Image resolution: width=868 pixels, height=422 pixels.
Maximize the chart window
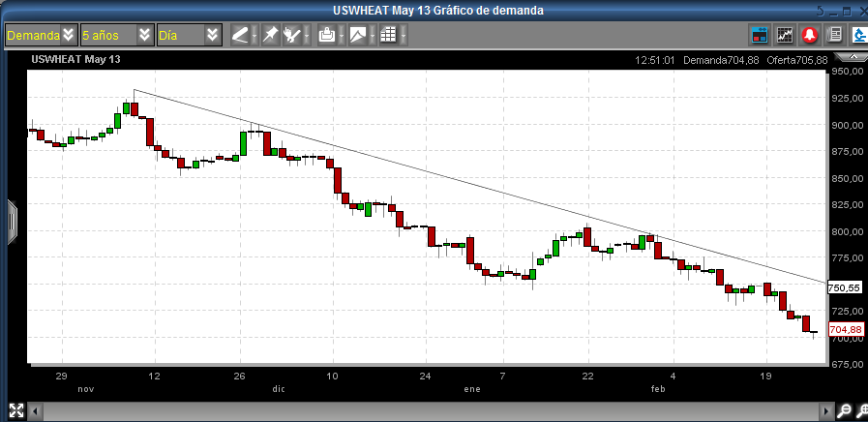click(x=847, y=11)
